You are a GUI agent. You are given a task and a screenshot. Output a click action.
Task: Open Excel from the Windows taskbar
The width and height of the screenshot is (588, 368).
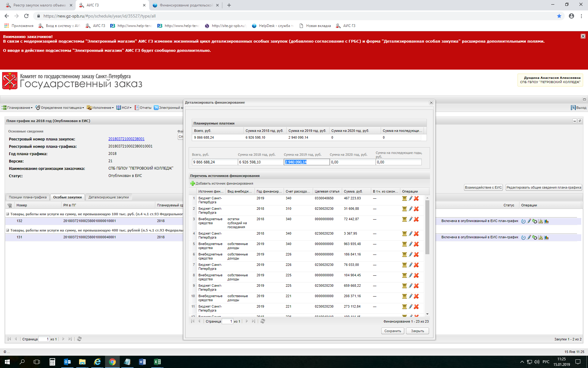tap(157, 362)
